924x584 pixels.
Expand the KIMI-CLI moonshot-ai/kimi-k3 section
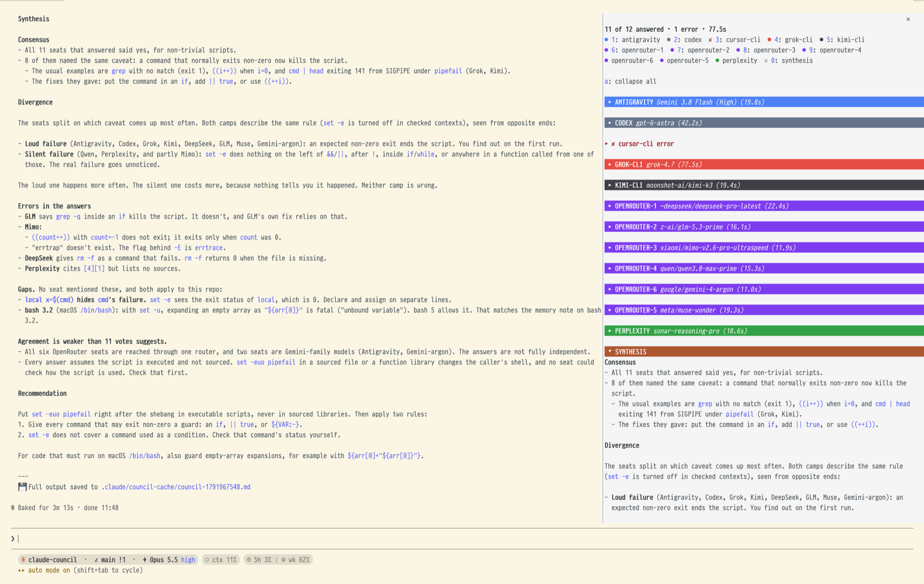pos(764,185)
